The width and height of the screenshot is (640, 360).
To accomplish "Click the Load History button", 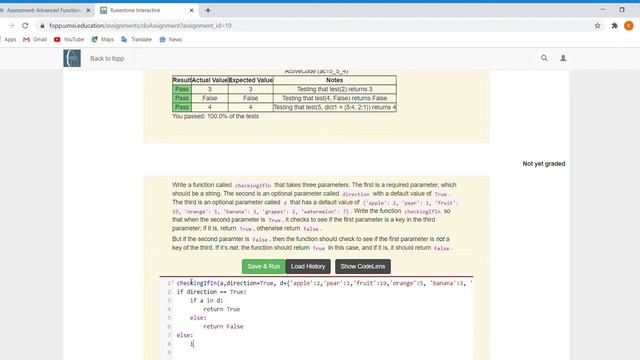I will coord(308,267).
